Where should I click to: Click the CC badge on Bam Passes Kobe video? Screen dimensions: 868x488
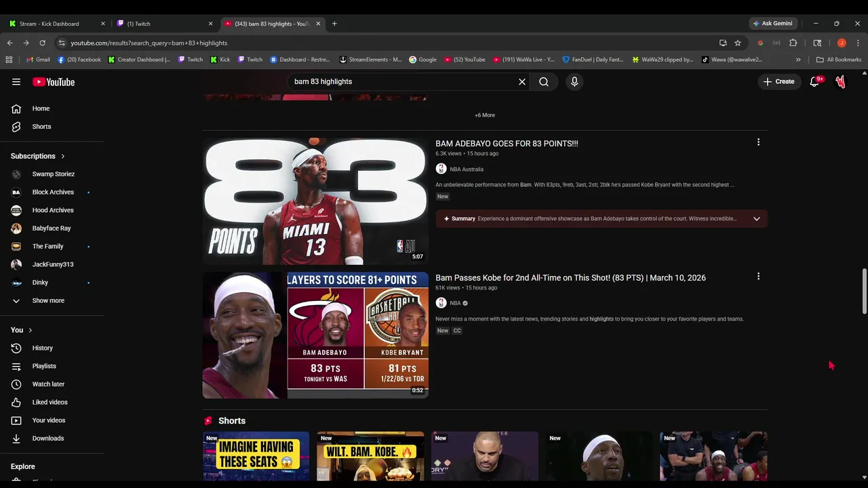click(457, 331)
